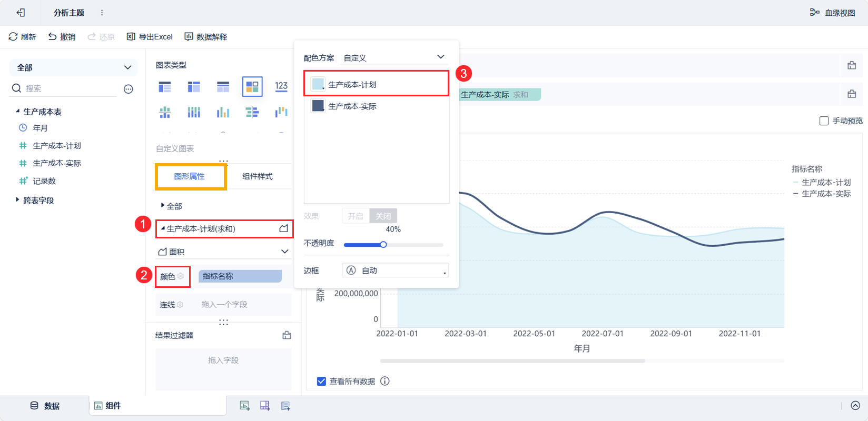
Task: Click the info icon next to 查看所有数据
Action: (385, 381)
